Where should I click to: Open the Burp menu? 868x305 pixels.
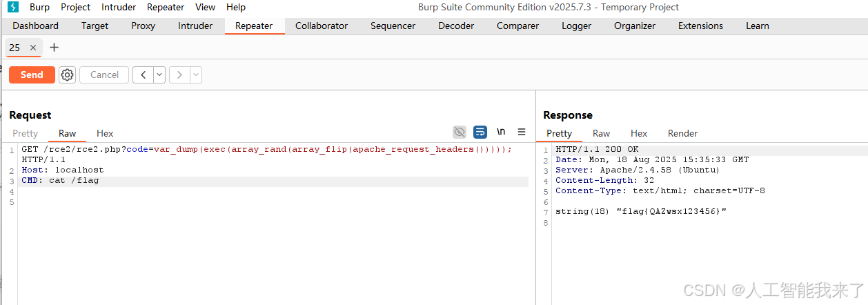click(39, 7)
